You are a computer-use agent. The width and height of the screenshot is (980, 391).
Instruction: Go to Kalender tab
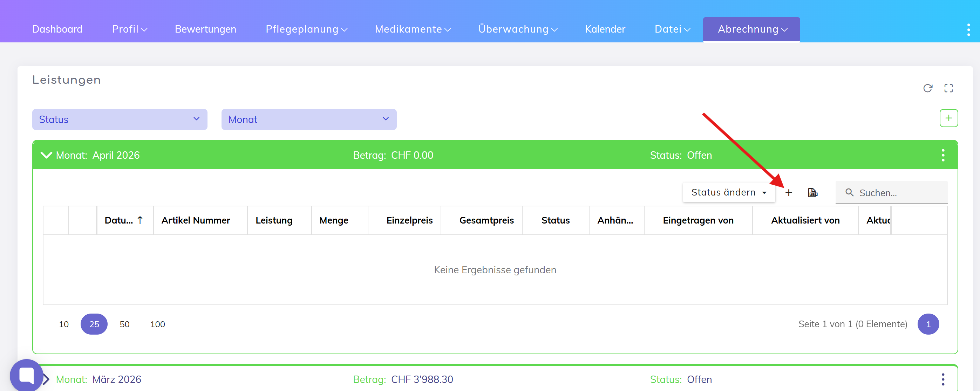coord(605,29)
